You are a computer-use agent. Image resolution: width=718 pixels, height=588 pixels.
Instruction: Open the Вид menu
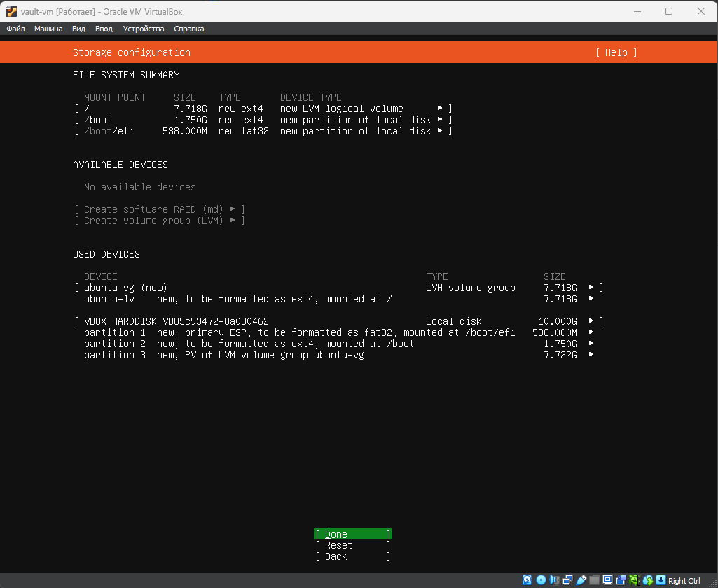(x=78, y=29)
